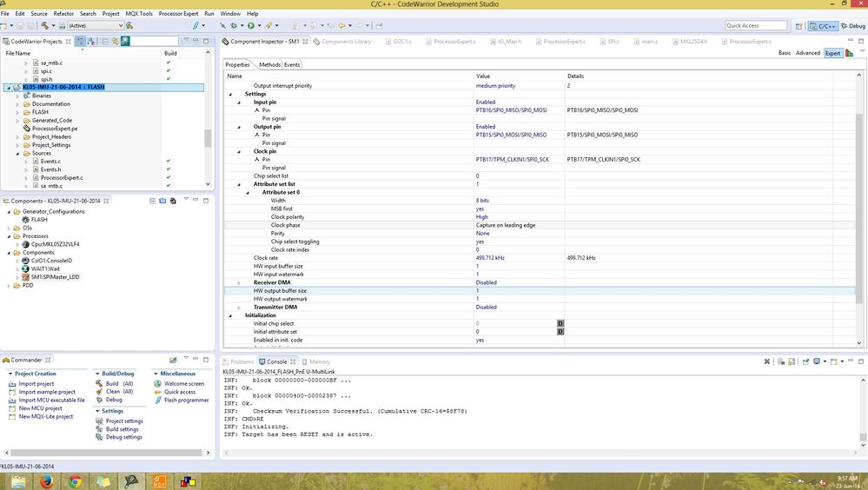This screenshot has height=490, width=868.
Task: Select the C/C++ perspective button
Action: pos(823,26)
